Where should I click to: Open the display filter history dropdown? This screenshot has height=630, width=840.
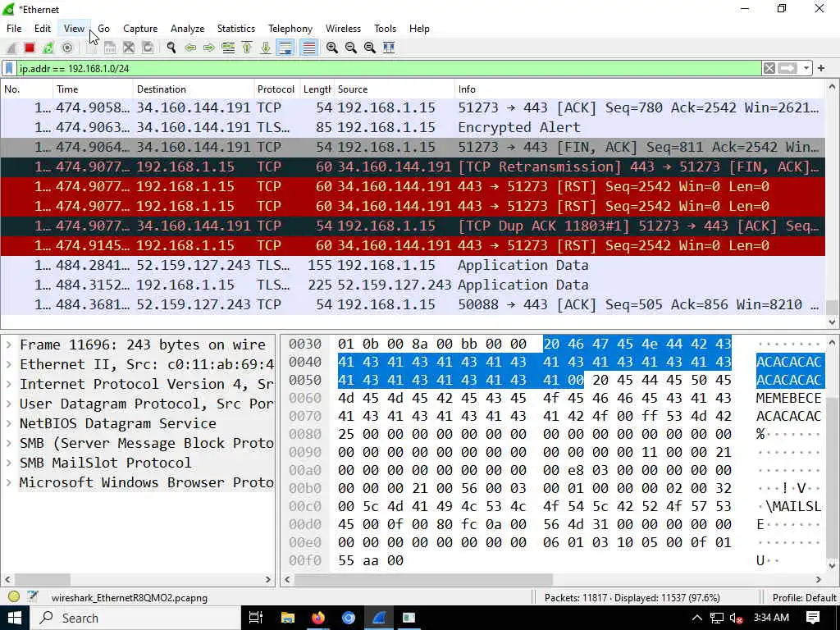tap(806, 69)
